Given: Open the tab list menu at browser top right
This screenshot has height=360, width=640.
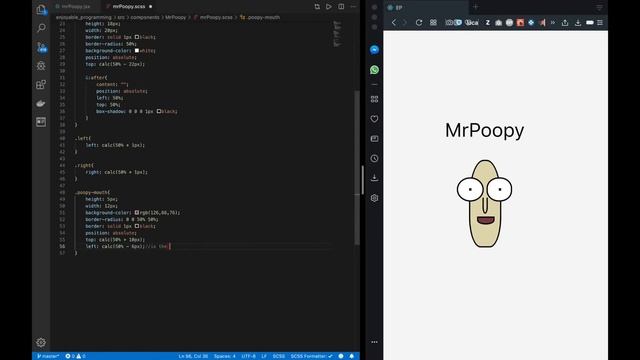Looking at the screenshot, I should click(x=600, y=7).
